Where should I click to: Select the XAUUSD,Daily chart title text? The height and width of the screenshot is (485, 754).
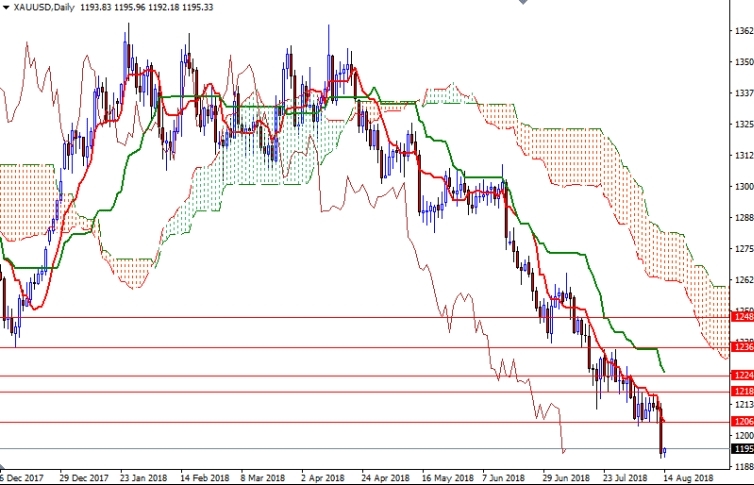click(x=44, y=7)
